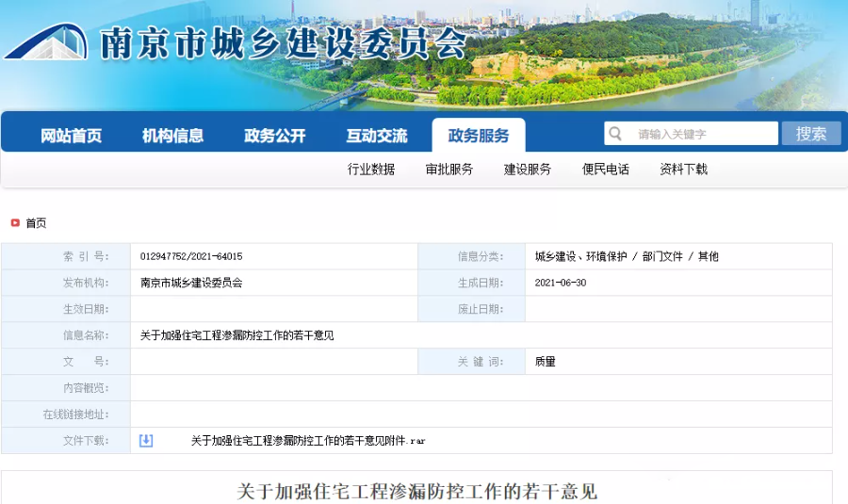The height and width of the screenshot is (504, 848).
Task: Click the 首页 breadcrumb link
Action: click(x=36, y=223)
